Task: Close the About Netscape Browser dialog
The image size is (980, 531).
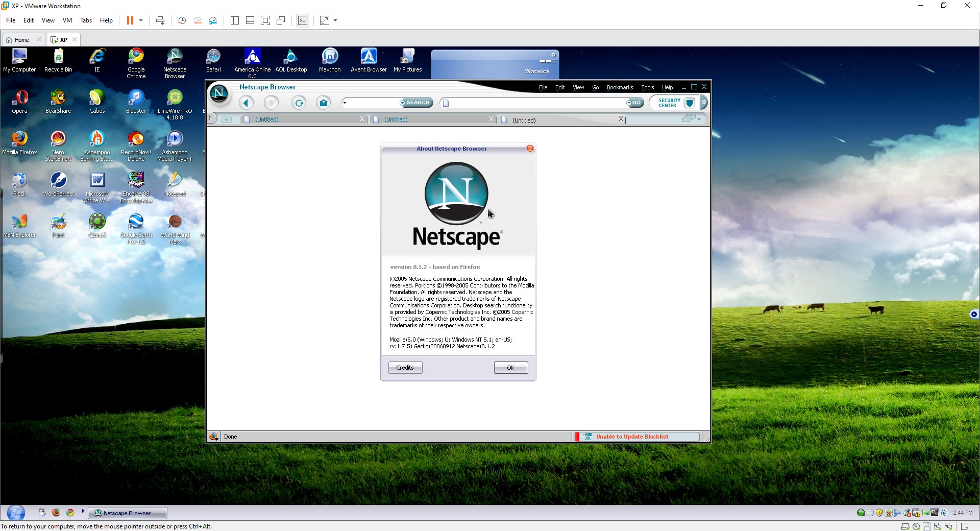Action: click(530, 149)
